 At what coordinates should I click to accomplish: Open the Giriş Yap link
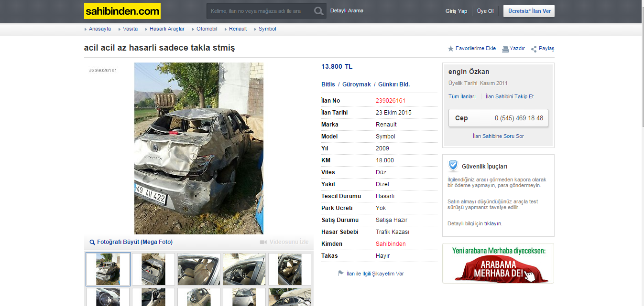[456, 11]
